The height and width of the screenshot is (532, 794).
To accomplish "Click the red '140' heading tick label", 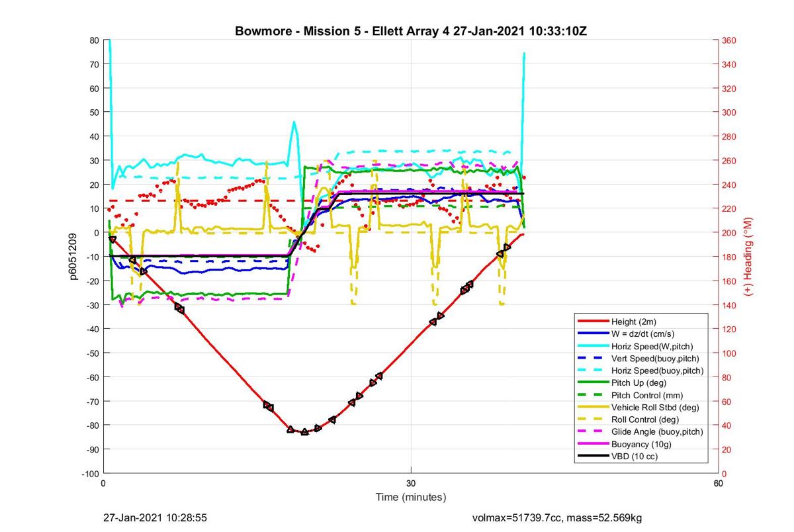I will pos(730,305).
